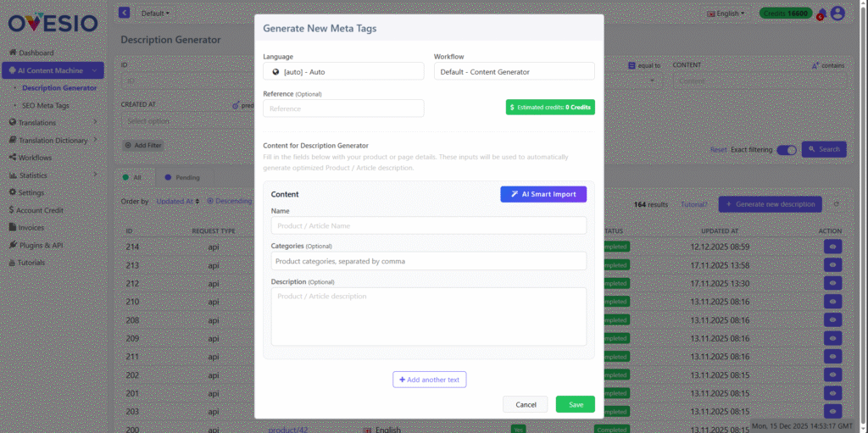Open the Workflow dropdown
Viewport: 868px width, 433px height.
pyautogui.click(x=514, y=72)
